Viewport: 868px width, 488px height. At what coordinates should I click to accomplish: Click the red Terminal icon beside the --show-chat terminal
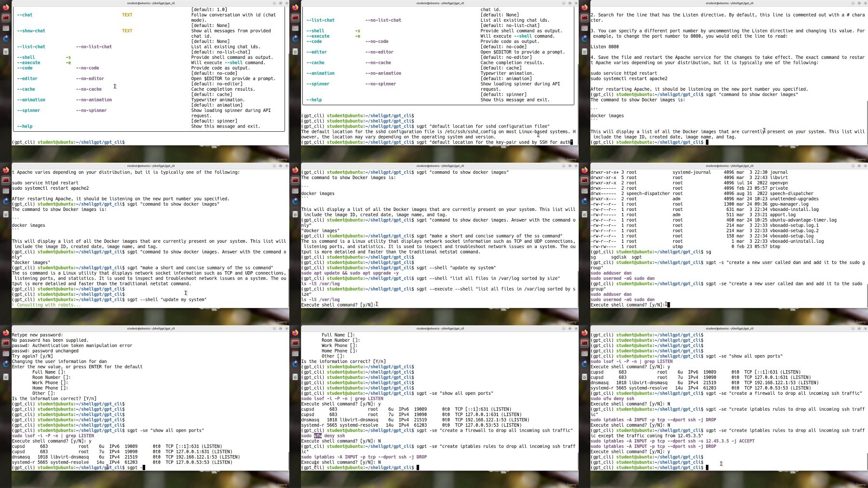6,17
